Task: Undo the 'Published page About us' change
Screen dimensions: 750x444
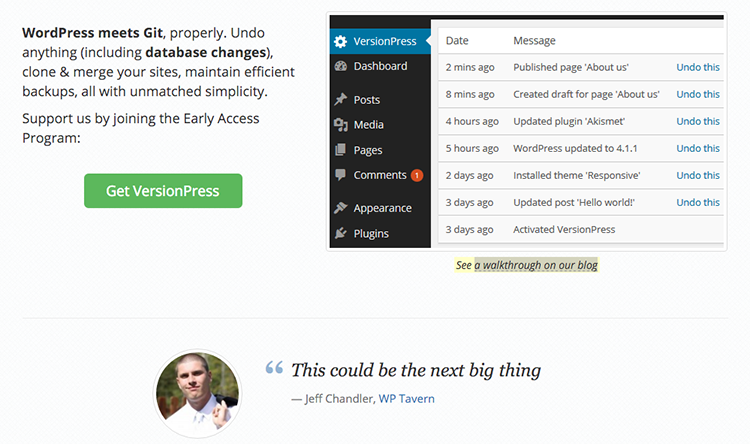Action: coord(697,67)
